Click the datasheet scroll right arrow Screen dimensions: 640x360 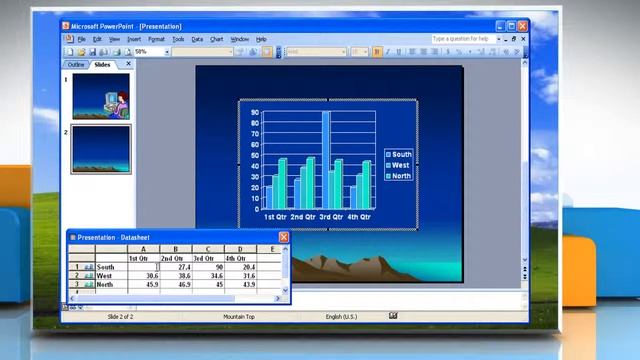[x=278, y=298]
